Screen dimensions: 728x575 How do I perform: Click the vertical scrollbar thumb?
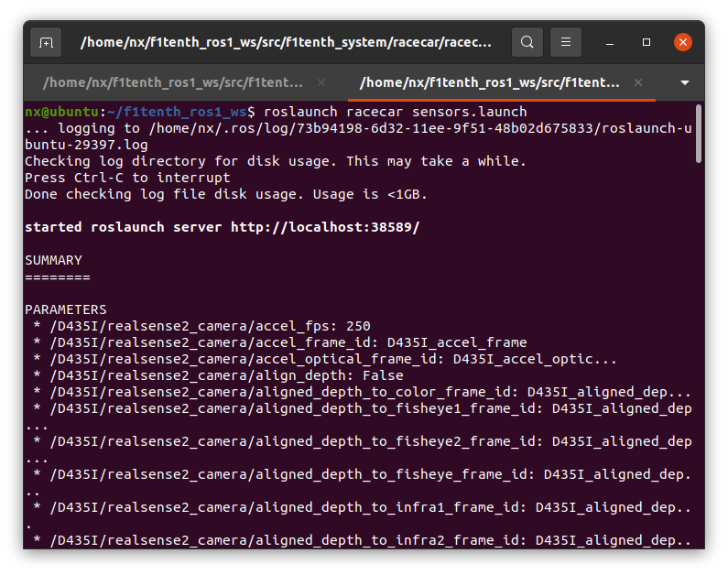click(699, 134)
